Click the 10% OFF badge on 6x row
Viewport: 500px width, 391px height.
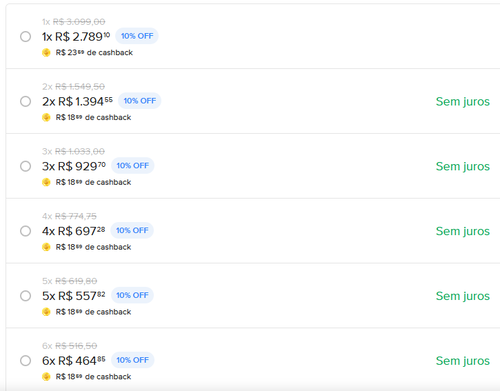[133, 360]
